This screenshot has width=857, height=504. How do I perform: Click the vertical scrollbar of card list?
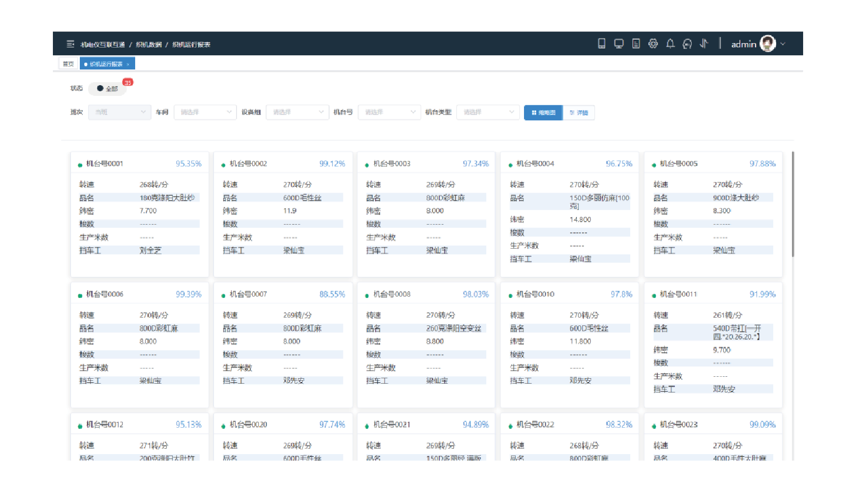click(x=793, y=205)
